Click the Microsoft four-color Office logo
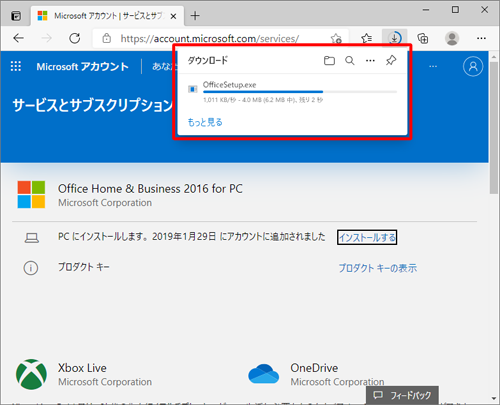This screenshot has width=500, height=405. [x=31, y=194]
